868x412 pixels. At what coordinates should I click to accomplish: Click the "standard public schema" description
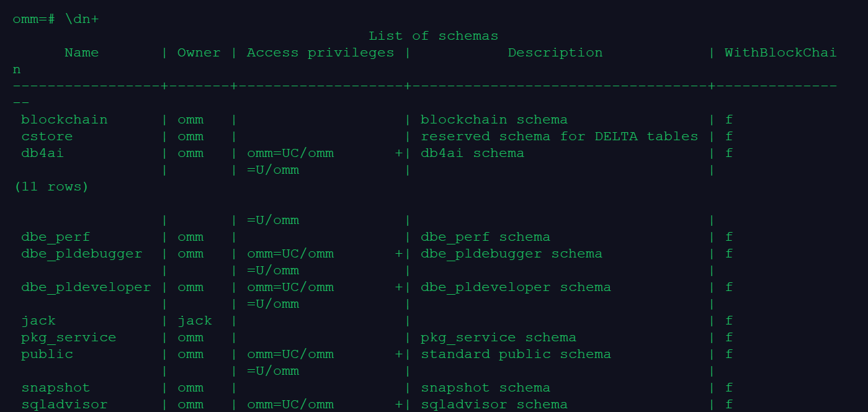pos(516,354)
